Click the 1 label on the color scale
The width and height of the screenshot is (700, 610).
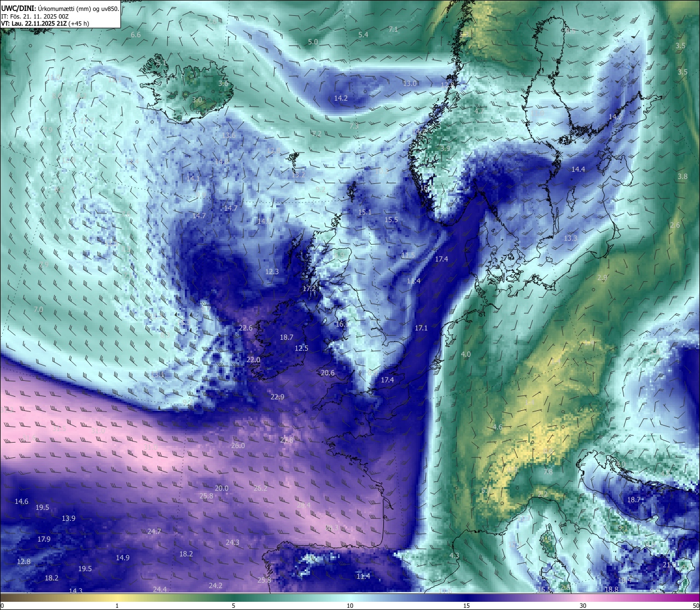tap(117, 606)
